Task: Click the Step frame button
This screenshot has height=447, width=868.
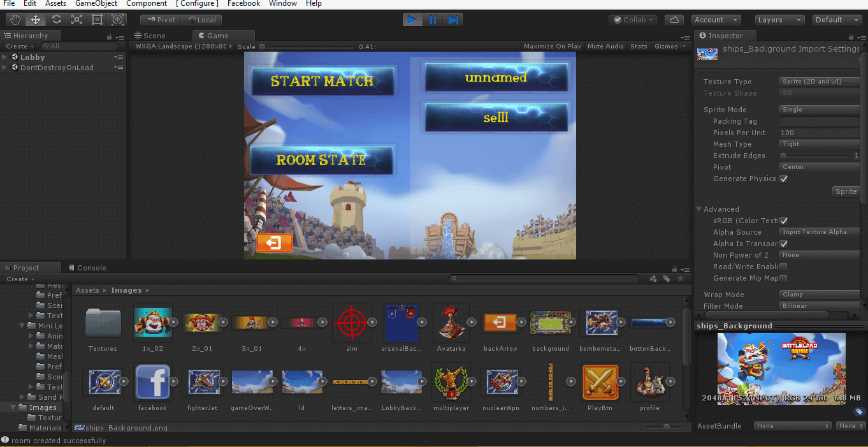Action: click(453, 20)
